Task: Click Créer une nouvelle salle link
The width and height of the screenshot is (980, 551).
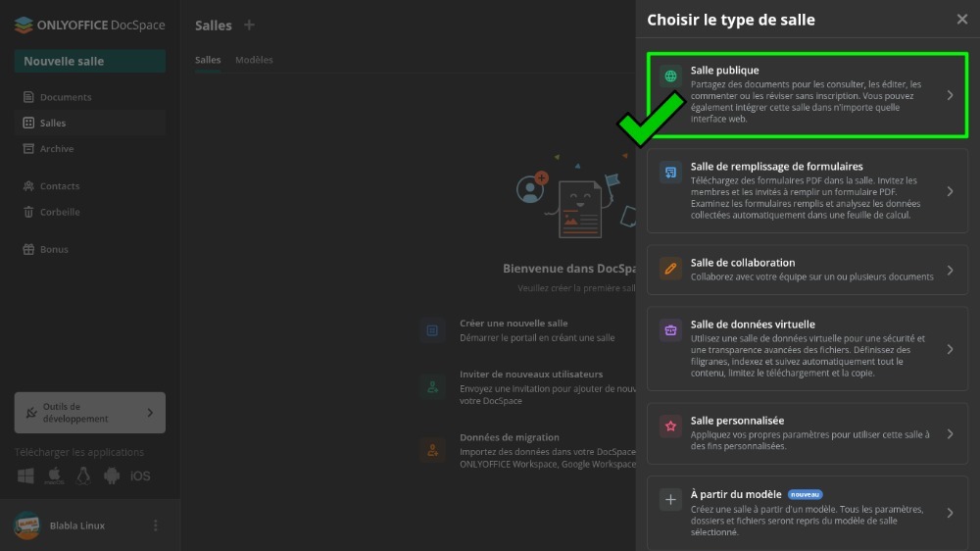Action: pyautogui.click(x=514, y=323)
